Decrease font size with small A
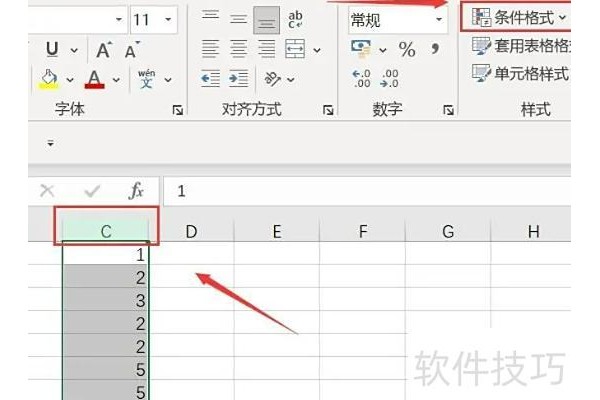Screen dimensions: 600x400 (x=132, y=50)
